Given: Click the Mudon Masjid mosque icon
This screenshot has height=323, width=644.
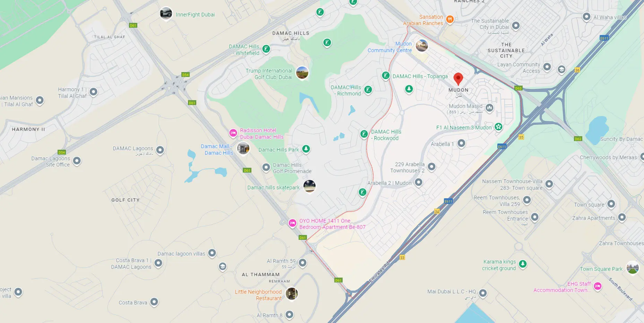Looking at the screenshot, I should tap(489, 108).
